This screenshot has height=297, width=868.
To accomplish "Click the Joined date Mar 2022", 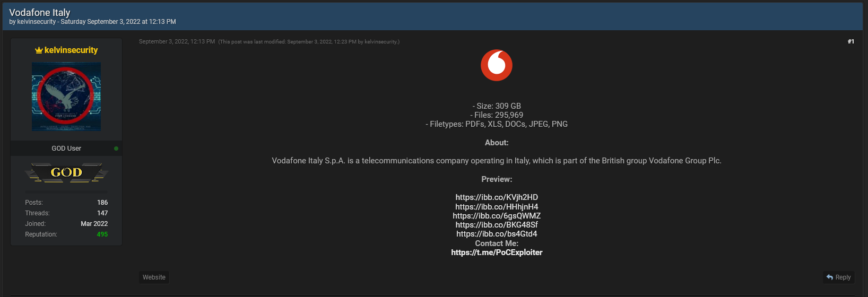I will pyautogui.click(x=94, y=224).
